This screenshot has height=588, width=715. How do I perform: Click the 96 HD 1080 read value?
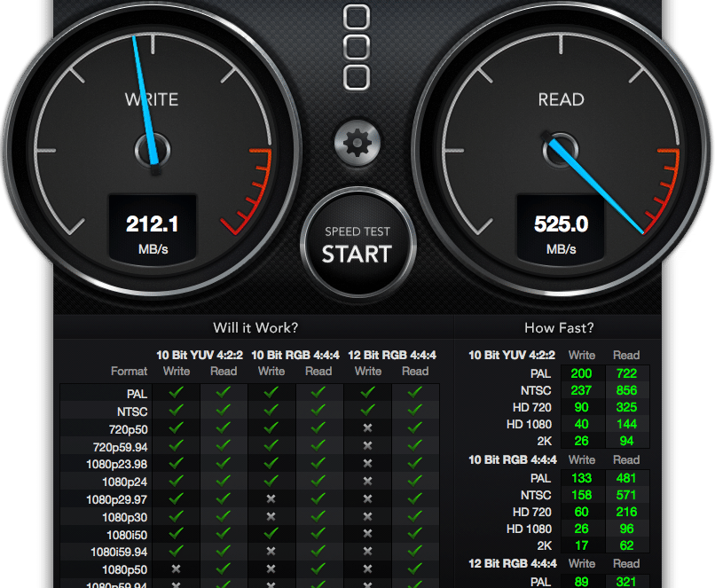626,529
